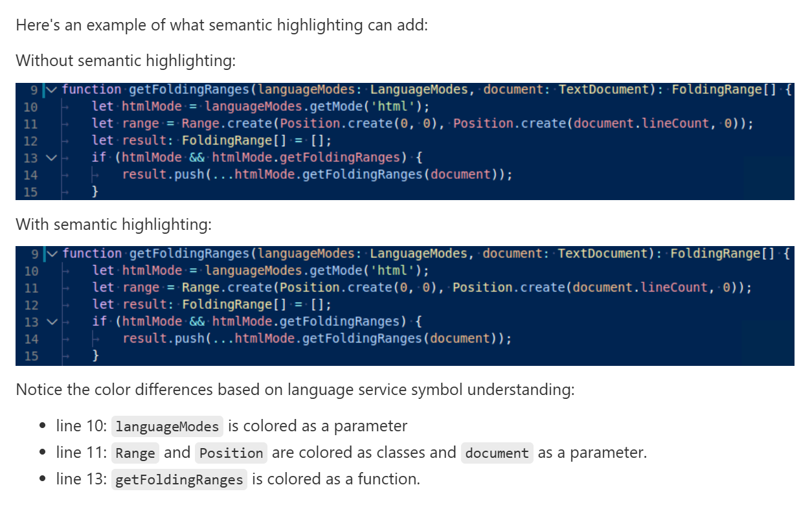Click 'With semantic highlighting:' caption text

(x=113, y=225)
